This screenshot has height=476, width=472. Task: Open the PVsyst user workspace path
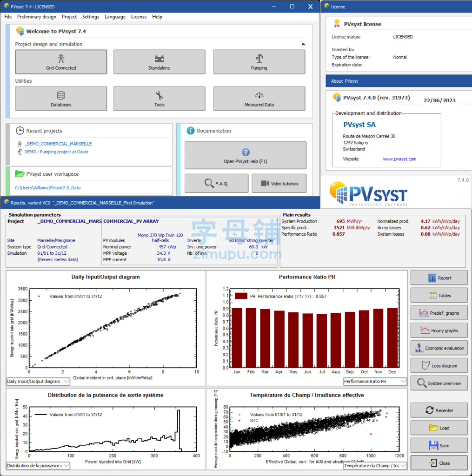click(47, 188)
